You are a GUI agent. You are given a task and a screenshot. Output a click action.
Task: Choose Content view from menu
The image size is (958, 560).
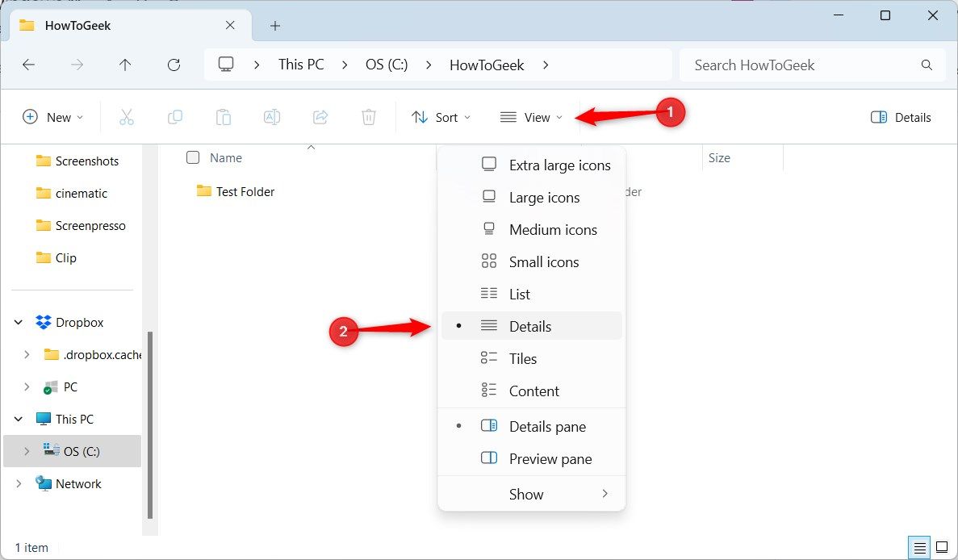(532, 391)
